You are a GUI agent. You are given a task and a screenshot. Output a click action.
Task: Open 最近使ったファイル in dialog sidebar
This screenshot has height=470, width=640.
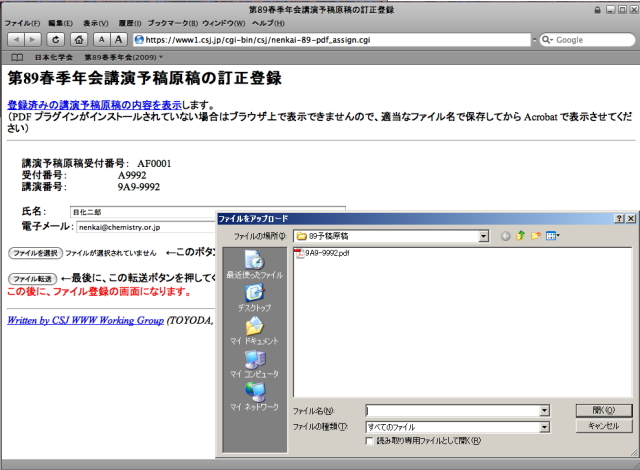(255, 264)
